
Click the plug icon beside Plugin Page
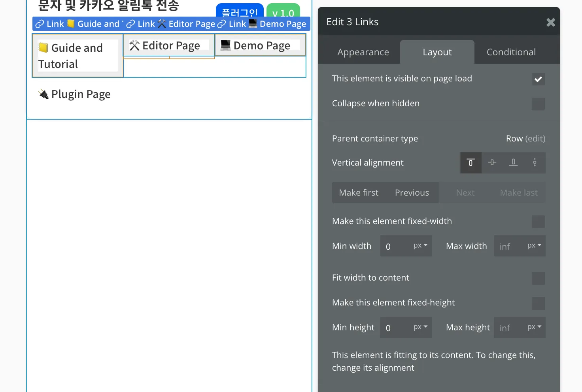[x=43, y=94]
